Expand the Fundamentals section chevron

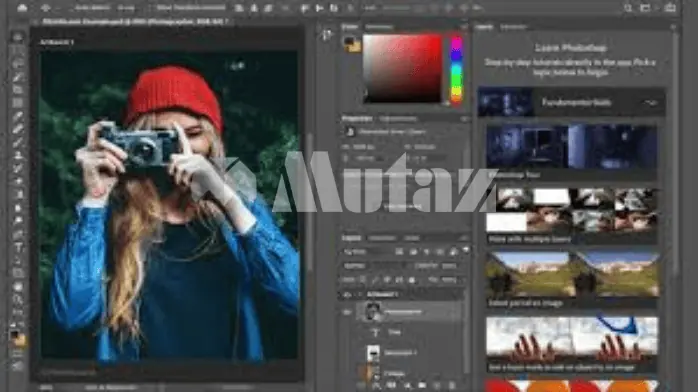point(650,103)
